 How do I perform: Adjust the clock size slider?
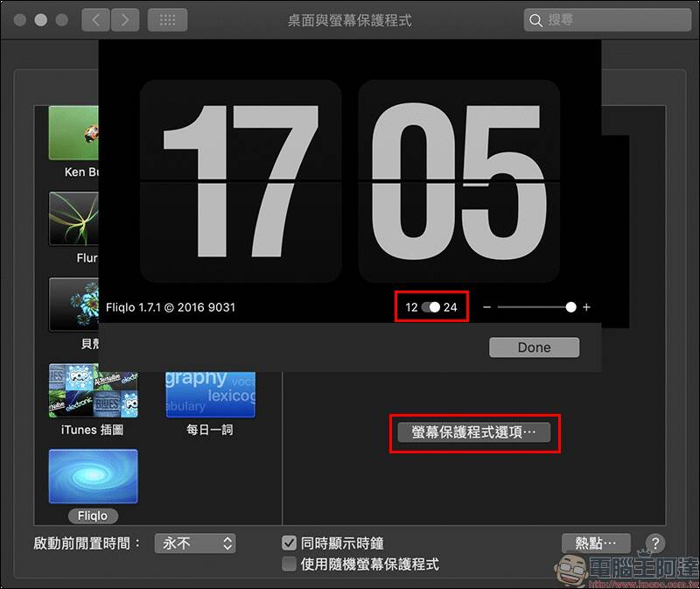pyautogui.click(x=536, y=307)
